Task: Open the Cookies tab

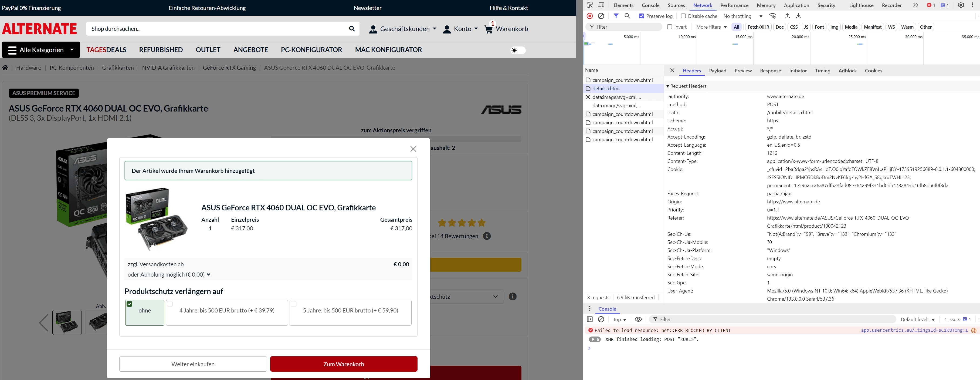Action: tap(873, 71)
